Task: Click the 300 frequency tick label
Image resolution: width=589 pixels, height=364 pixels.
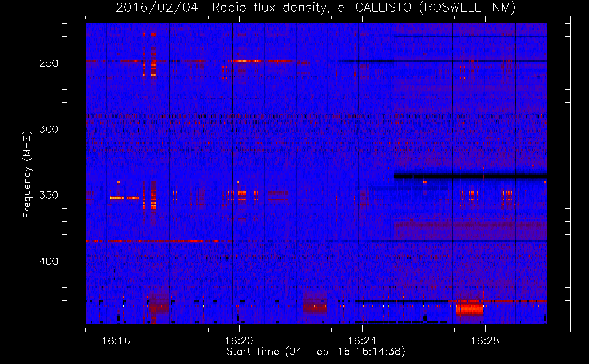Action: 49,129
